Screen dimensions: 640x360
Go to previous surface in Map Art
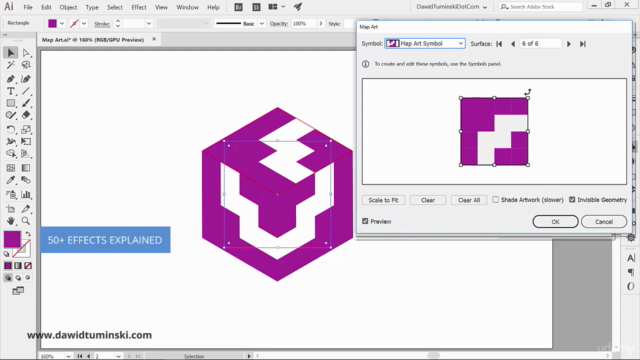[513, 44]
